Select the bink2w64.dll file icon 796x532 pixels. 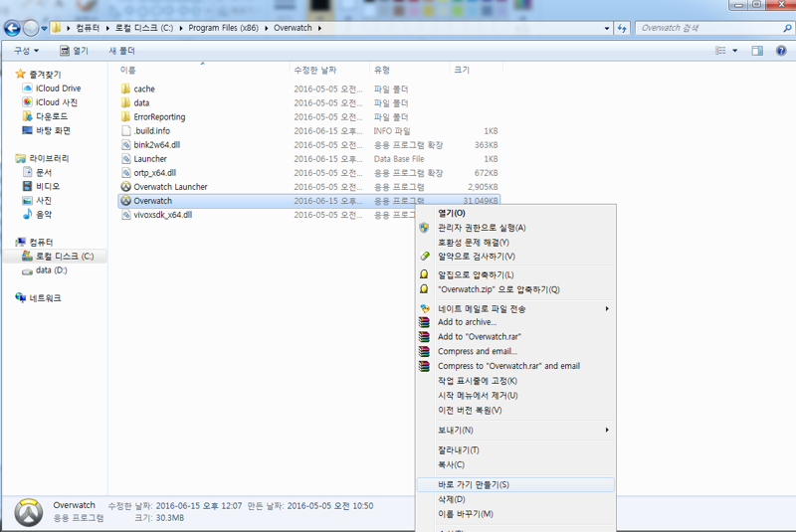tap(126, 144)
